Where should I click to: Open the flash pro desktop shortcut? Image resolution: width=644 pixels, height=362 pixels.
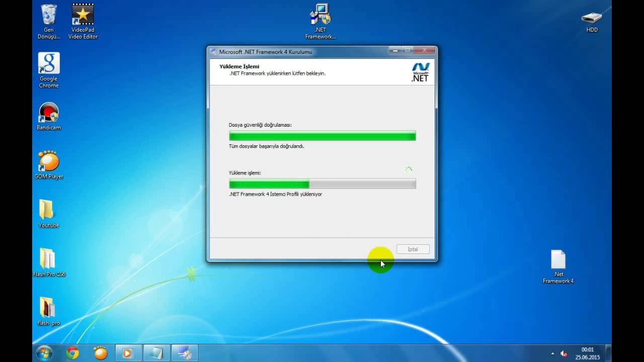pos(49,311)
